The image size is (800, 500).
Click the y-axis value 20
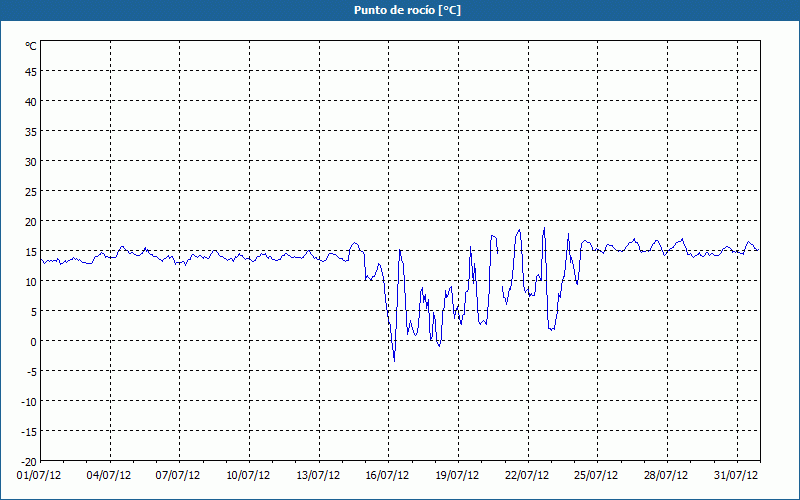(x=31, y=222)
